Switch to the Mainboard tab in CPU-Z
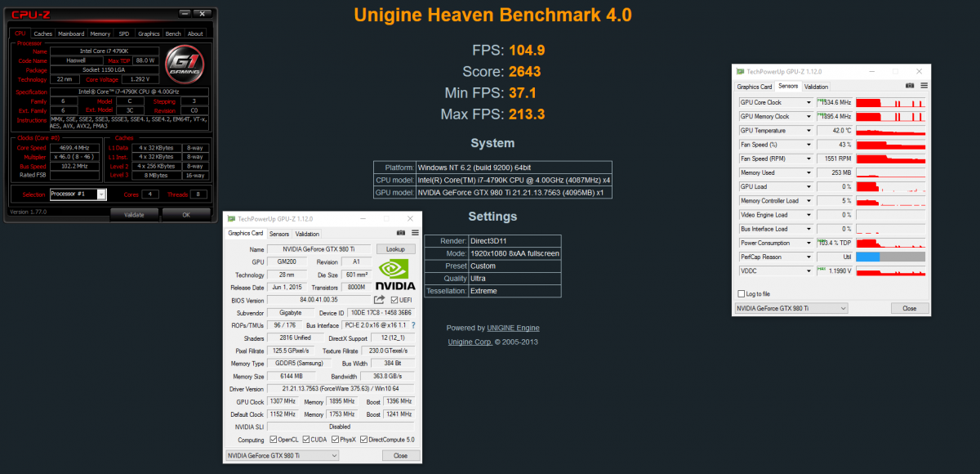The width and height of the screenshot is (980, 474). pyautogui.click(x=71, y=34)
